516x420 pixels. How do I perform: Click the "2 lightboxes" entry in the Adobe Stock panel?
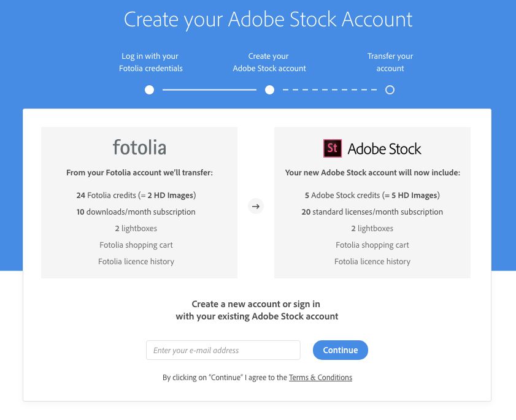pos(372,228)
